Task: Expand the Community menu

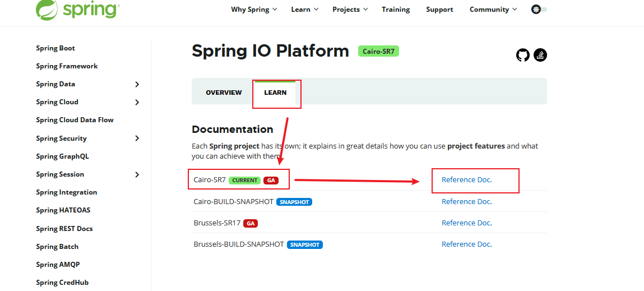Action: (493, 10)
